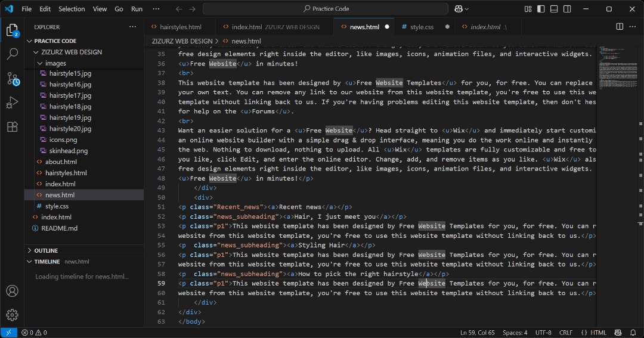Open hairstyles.html in the explorer tree
The height and width of the screenshot is (338, 644).
66,173
